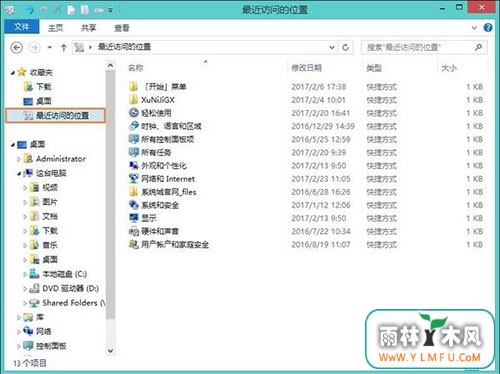This screenshot has width=500, height=374.
Task: Click the 网络 sidebar icon
Action: point(28,331)
